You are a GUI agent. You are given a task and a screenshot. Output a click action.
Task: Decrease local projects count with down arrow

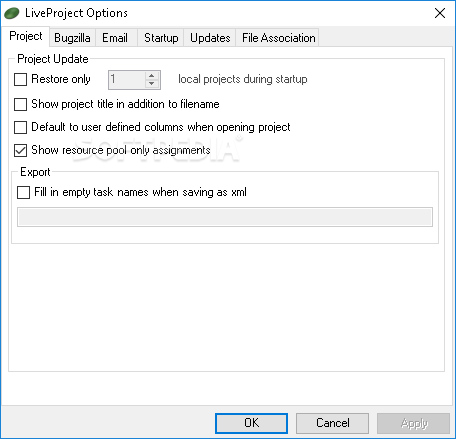click(x=152, y=84)
